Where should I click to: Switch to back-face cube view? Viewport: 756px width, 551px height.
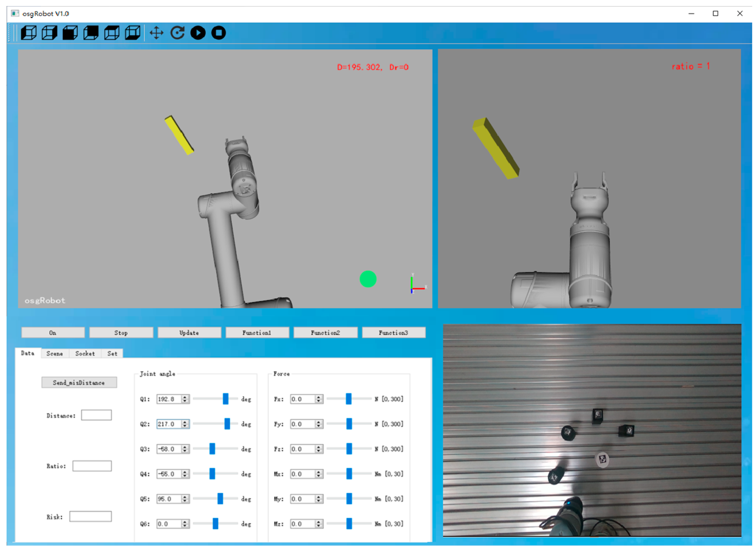tap(91, 33)
